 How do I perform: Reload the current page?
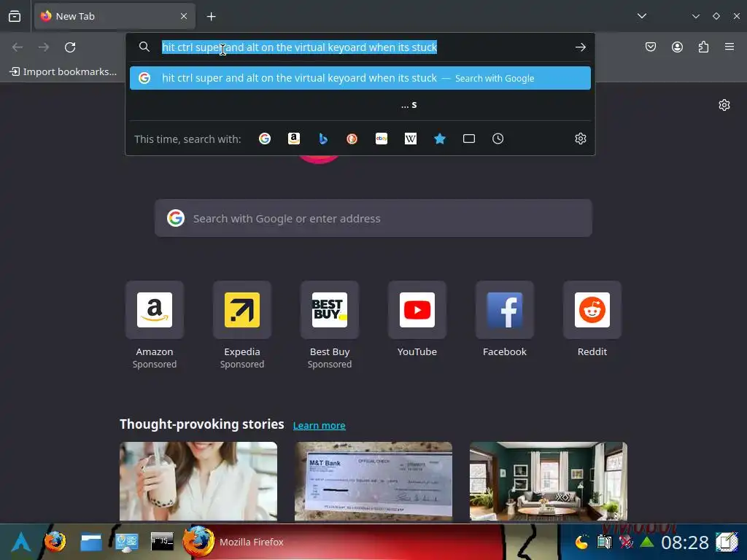tap(70, 47)
